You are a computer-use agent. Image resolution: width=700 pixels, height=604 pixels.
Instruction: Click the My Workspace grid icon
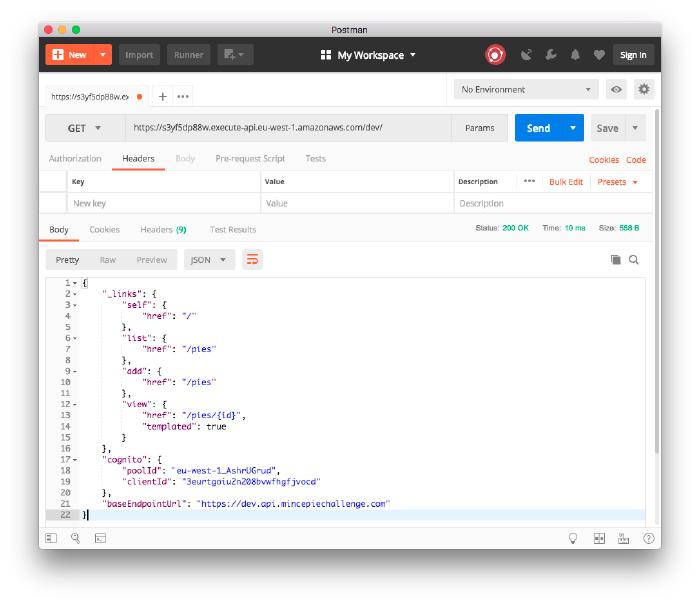point(326,55)
